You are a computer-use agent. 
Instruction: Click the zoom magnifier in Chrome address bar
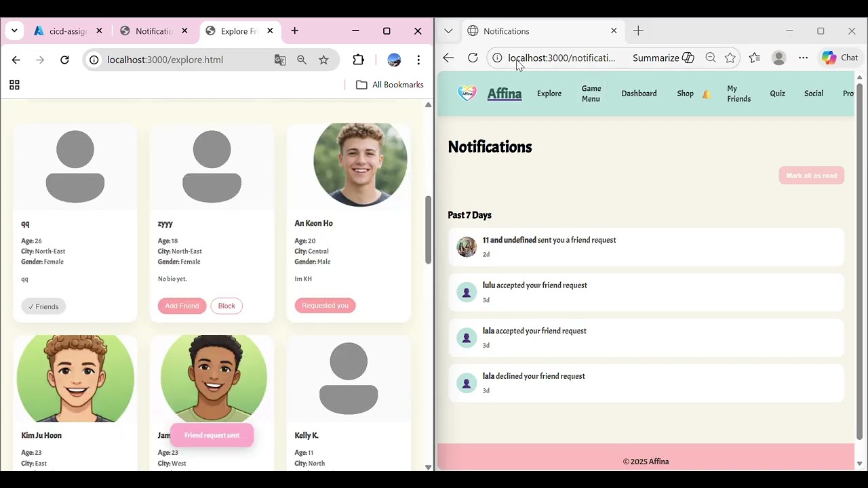(302, 60)
